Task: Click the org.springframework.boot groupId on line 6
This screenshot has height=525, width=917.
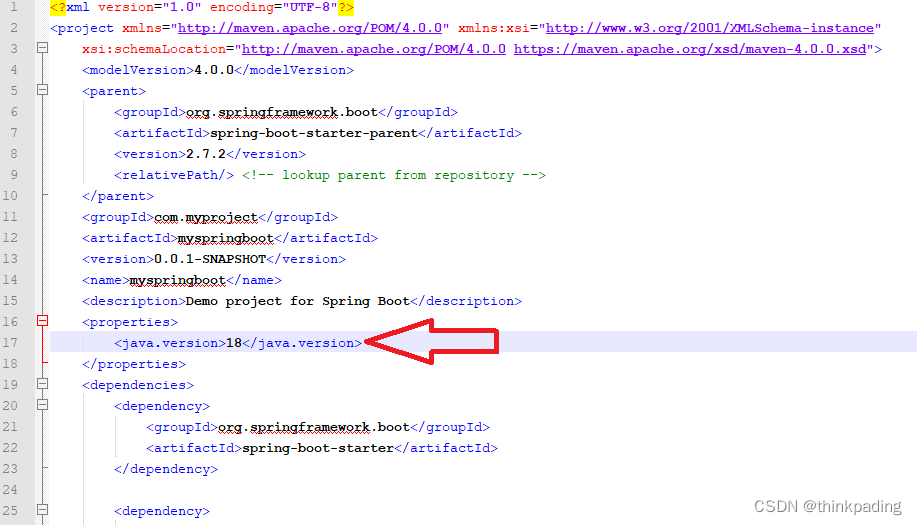Action: tap(281, 112)
